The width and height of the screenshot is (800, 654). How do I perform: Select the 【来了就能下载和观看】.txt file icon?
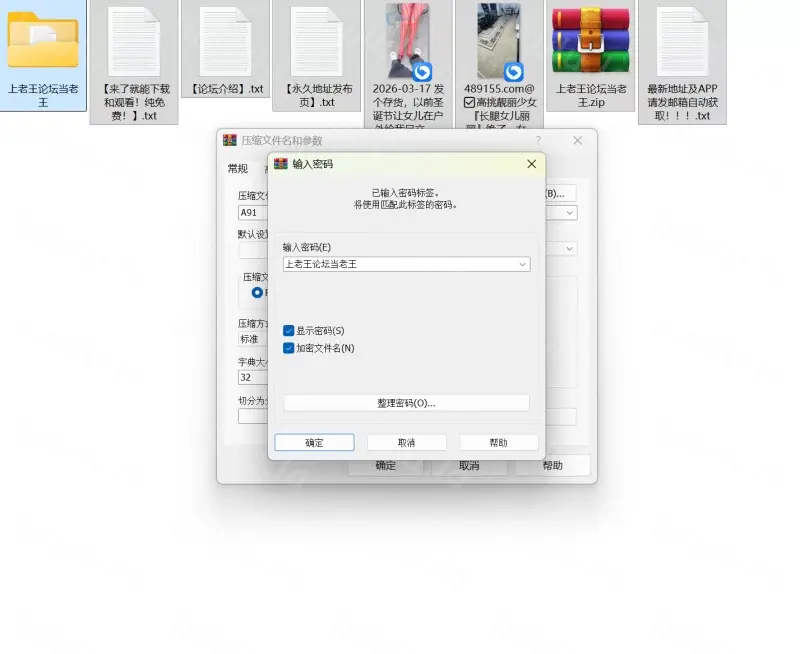pyautogui.click(x=134, y=42)
